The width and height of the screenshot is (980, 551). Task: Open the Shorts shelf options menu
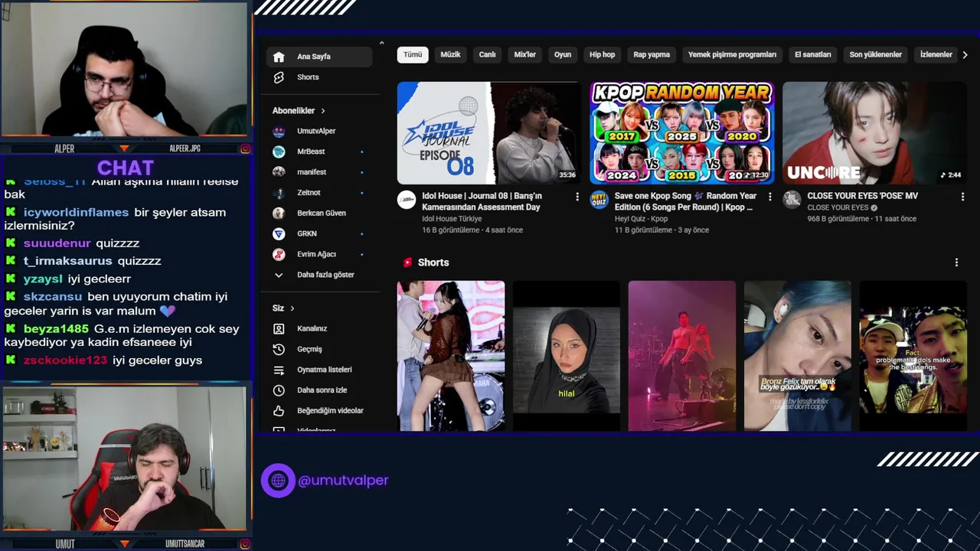956,262
